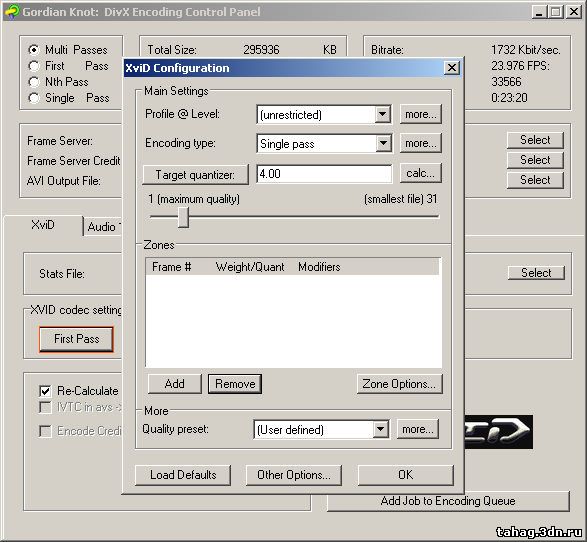The image size is (587, 542).
Task: Switch to the XviD tab
Action: click(43, 225)
